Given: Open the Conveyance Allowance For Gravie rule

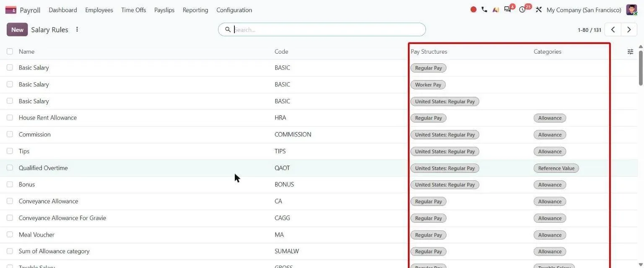Looking at the screenshot, I should (62, 218).
